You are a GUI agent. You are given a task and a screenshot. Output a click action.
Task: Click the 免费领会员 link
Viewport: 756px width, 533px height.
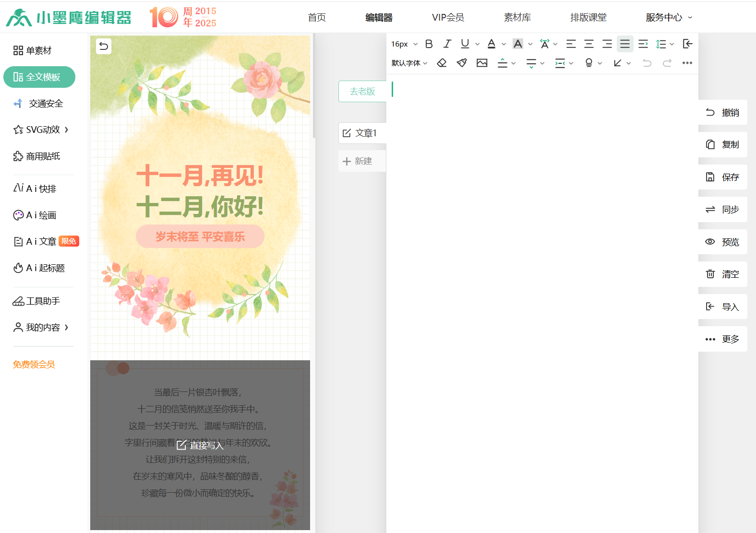click(34, 365)
